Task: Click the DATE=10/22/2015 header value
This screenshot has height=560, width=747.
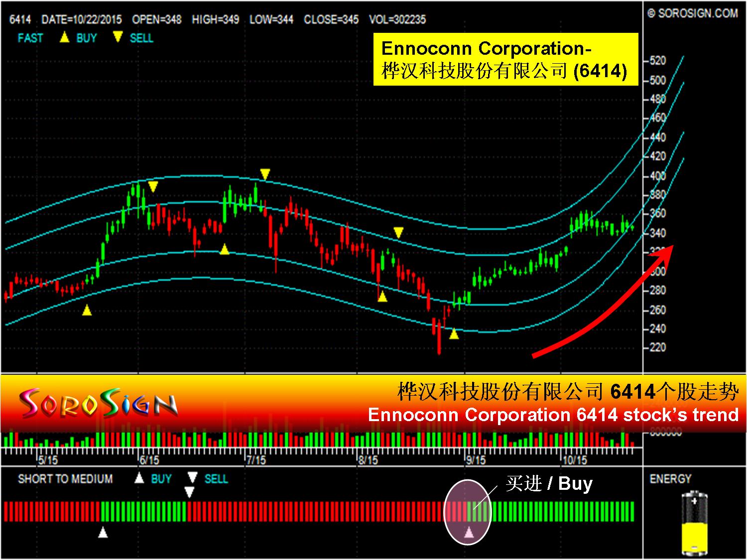Action: tap(82, 19)
